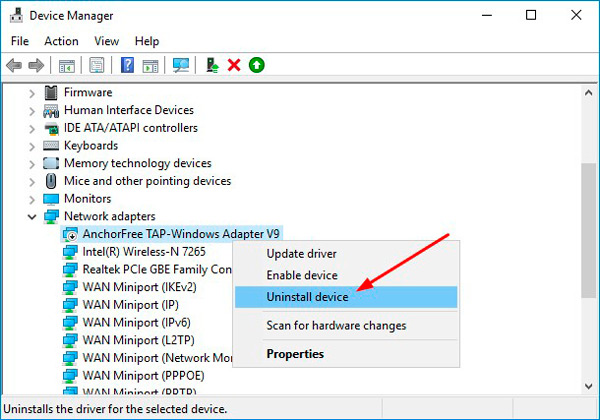Click the Scan for hardware changes monitor icon

[x=181, y=65]
